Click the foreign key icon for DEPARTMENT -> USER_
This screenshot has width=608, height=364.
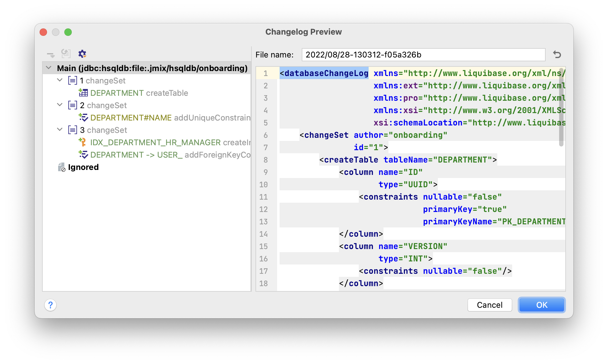click(83, 154)
